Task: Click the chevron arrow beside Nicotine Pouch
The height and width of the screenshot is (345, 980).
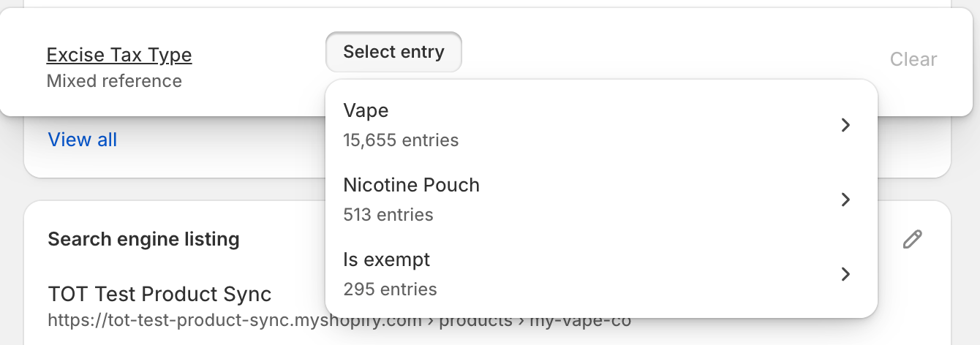Action: (x=845, y=200)
